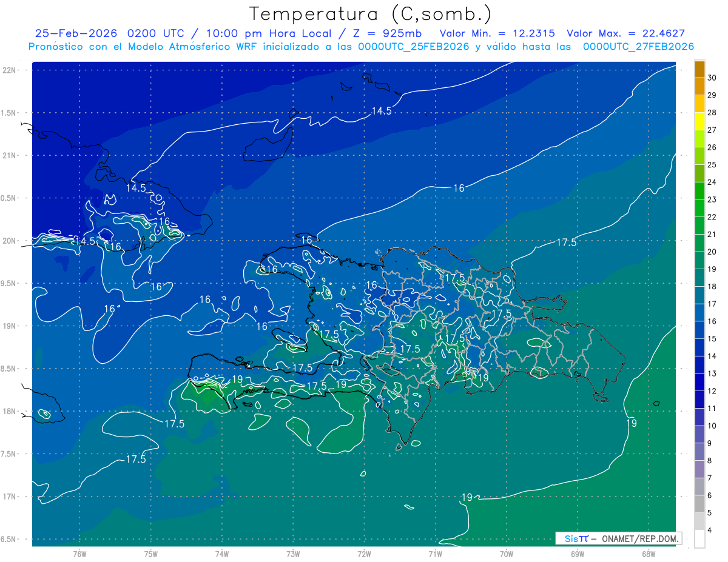
Task: Click the '19N' latitude axis label
Action: [10, 326]
